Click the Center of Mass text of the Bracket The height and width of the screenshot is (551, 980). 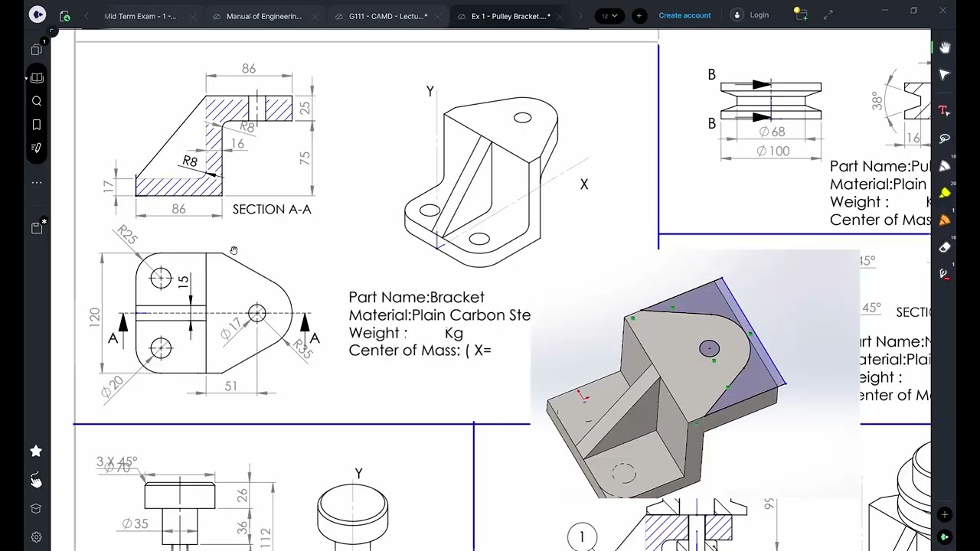(x=420, y=350)
